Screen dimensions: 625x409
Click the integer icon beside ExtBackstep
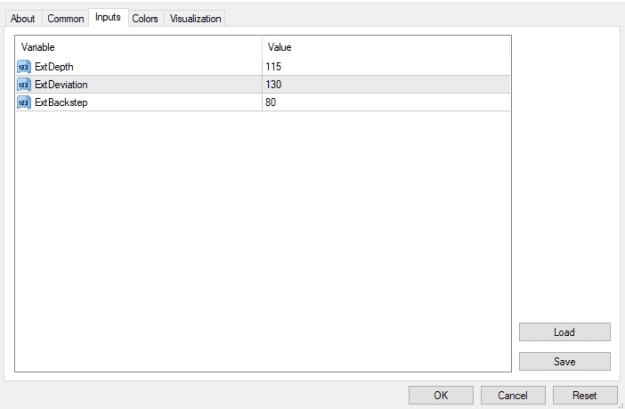pos(24,102)
